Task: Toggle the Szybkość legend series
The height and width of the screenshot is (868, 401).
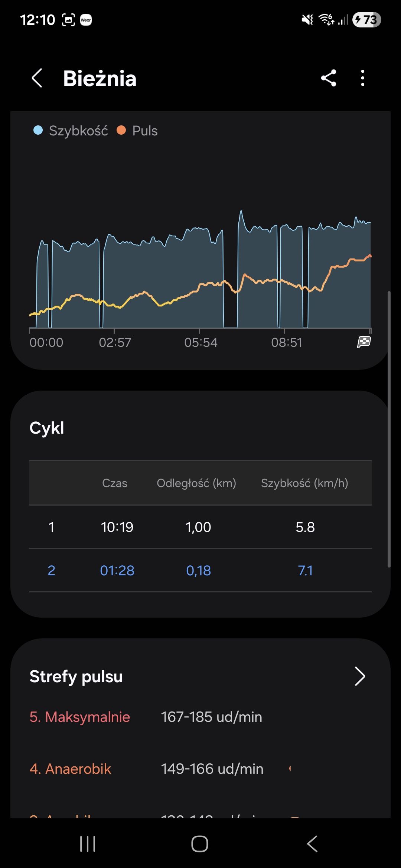Action: pos(71,131)
